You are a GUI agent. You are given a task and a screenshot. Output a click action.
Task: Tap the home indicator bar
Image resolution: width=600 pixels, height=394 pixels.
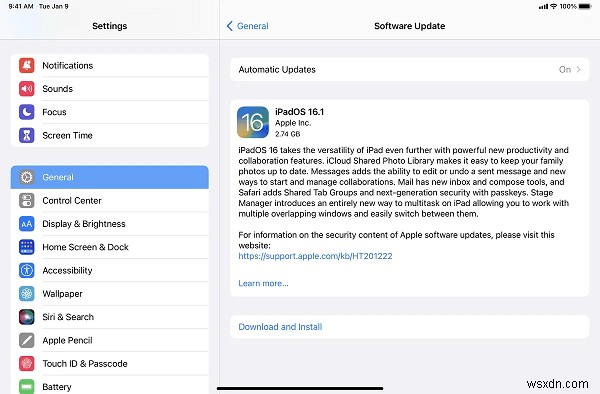click(x=300, y=389)
